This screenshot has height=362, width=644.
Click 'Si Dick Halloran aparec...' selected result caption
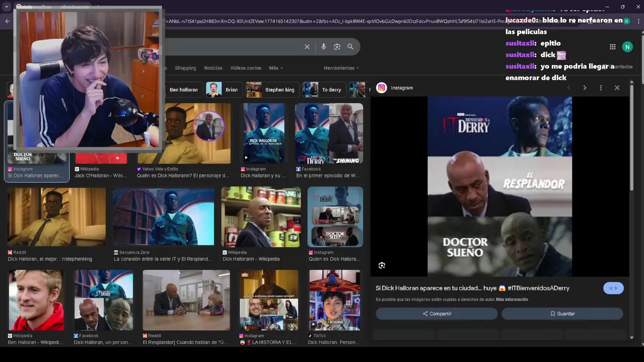pyautogui.click(x=36, y=176)
